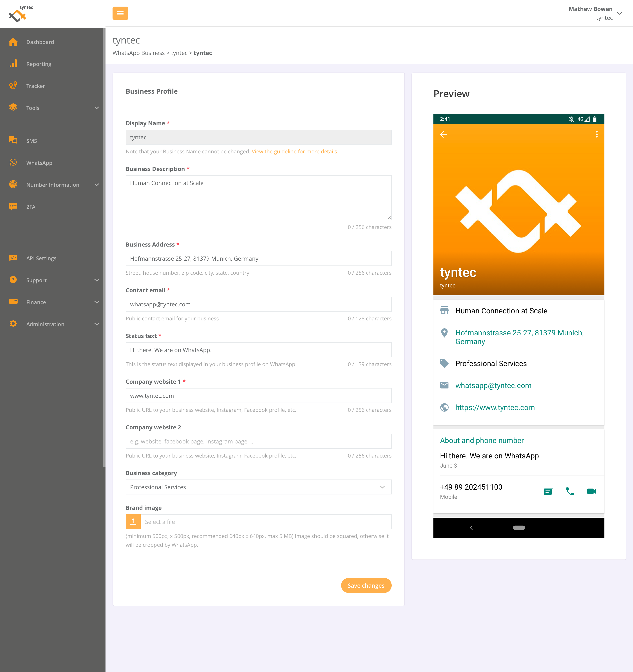Click the Tools layers icon
633x672 pixels.
click(13, 107)
